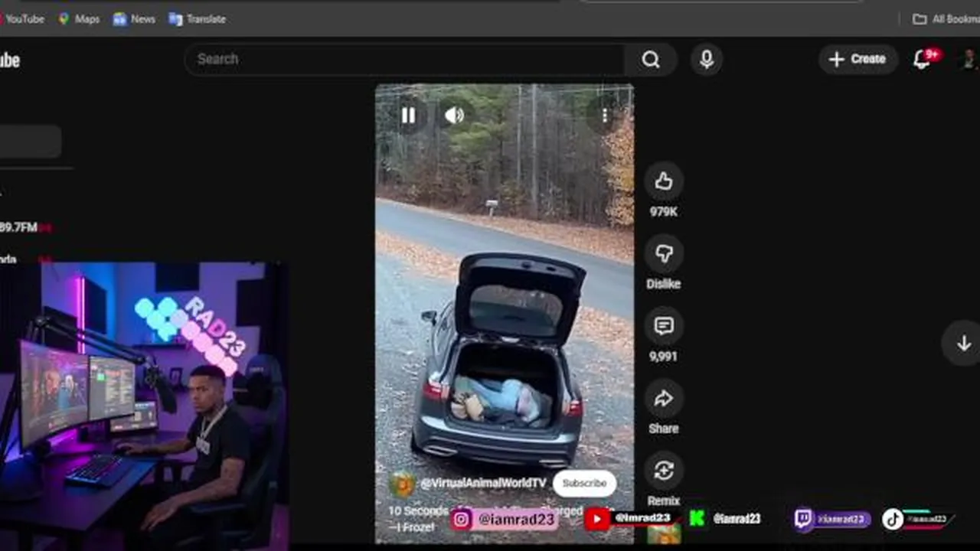Click the YouTube logo home link
Viewport: 980px width, 551px height.
click(9, 60)
